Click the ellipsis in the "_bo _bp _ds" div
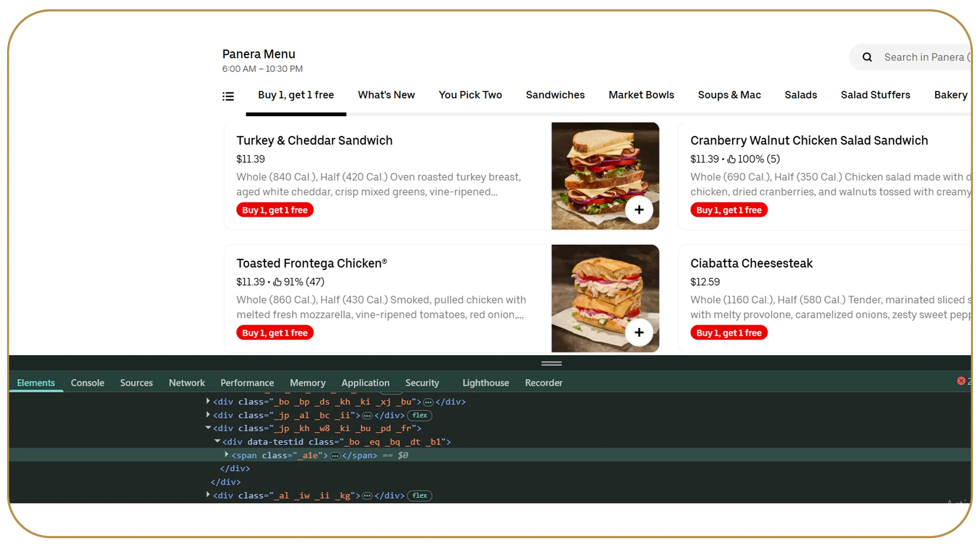The image size is (980, 547). 428,402
